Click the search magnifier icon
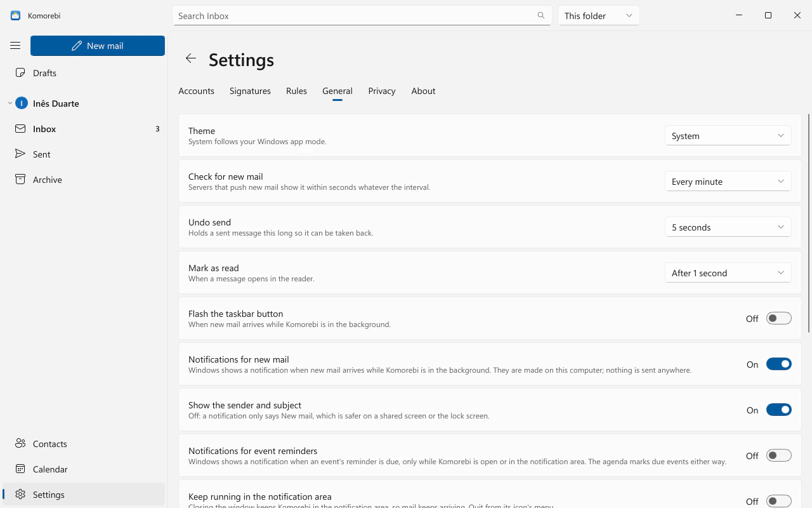The height and width of the screenshot is (508, 812). click(541, 15)
